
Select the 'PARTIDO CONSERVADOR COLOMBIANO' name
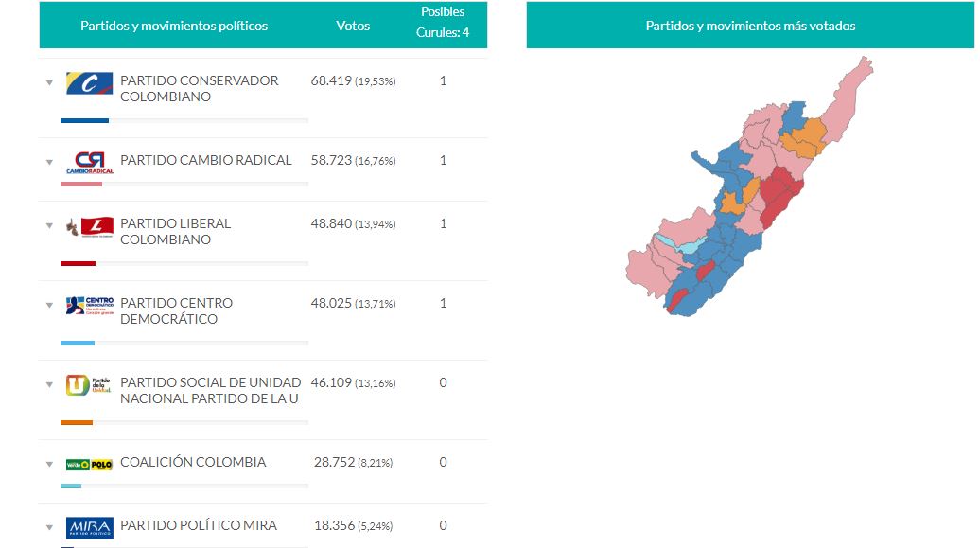tap(199, 88)
